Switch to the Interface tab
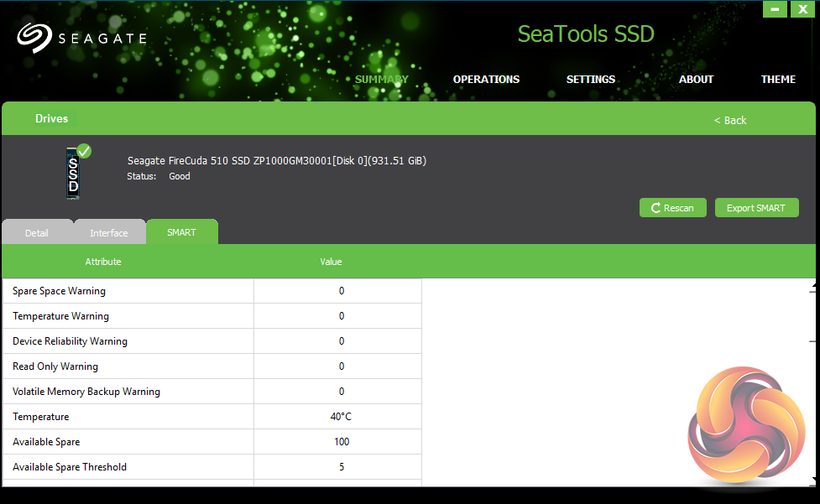 click(109, 232)
